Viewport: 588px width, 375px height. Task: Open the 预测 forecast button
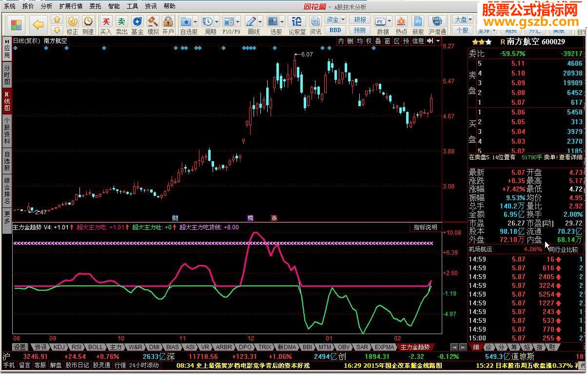[x=360, y=30]
